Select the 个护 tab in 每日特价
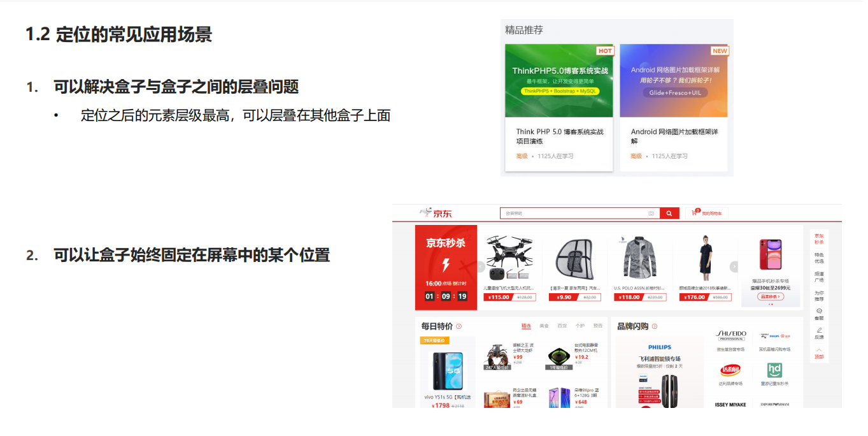The height and width of the screenshot is (436, 868). point(580,326)
